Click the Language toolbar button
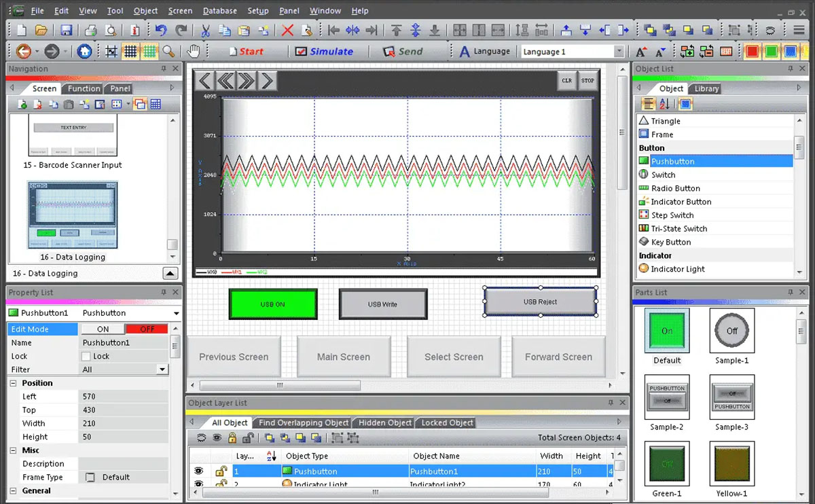Screen dimensions: 815x504 point(484,51)
